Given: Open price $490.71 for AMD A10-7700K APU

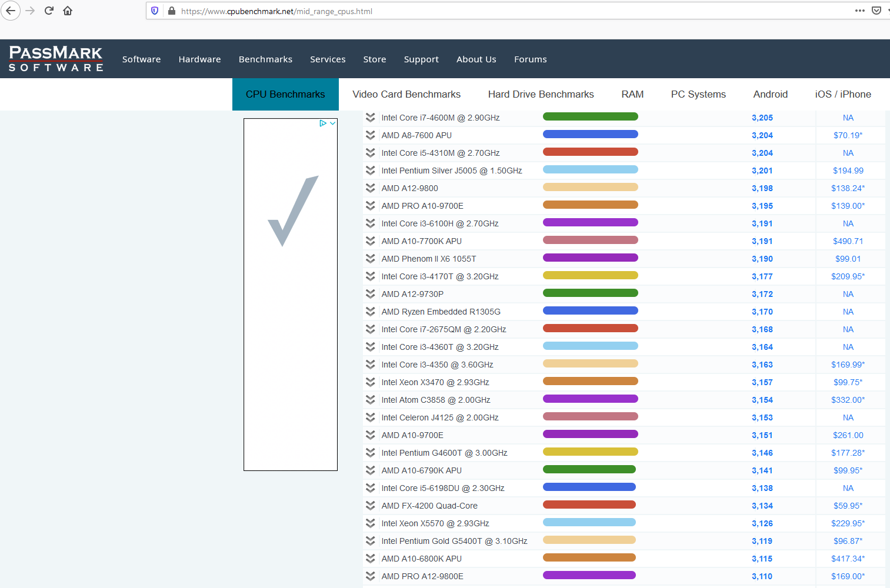Looking at the screenshot, I should 848,241.
